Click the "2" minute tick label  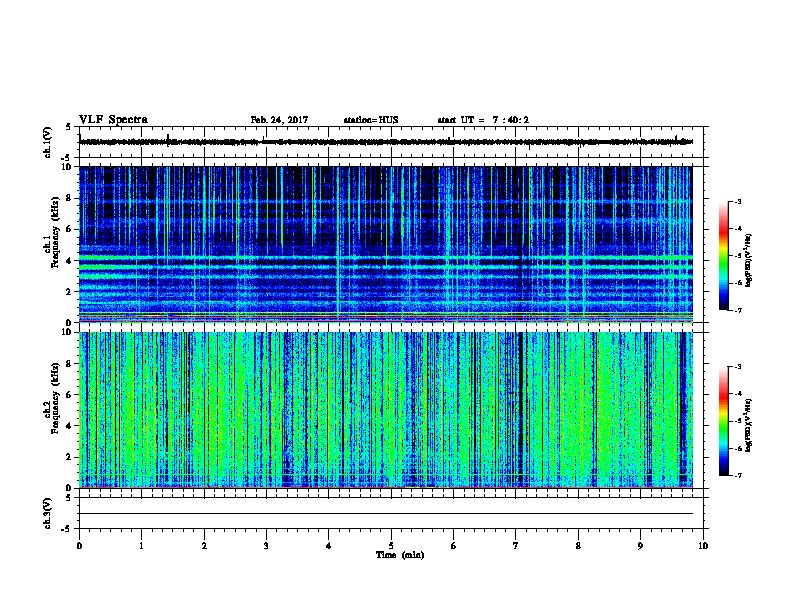coord(204,546)
